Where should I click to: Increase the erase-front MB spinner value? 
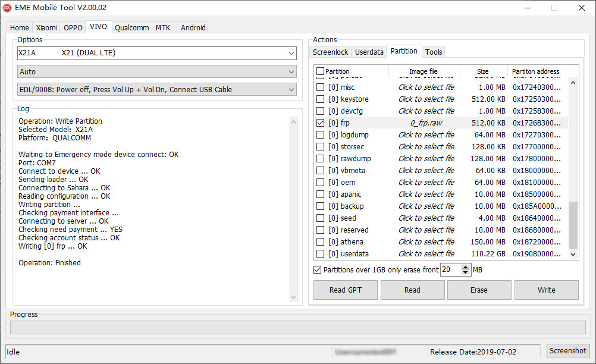[x=466, y=266]
